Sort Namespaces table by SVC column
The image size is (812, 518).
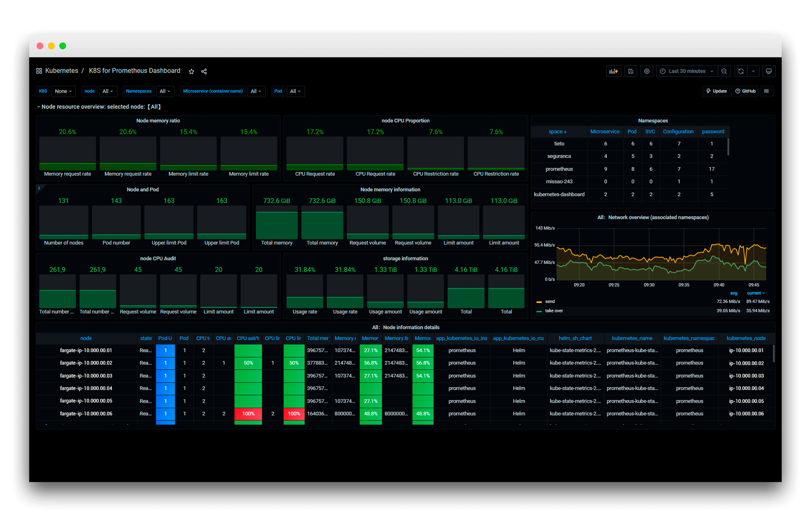[x=650, y=132]
